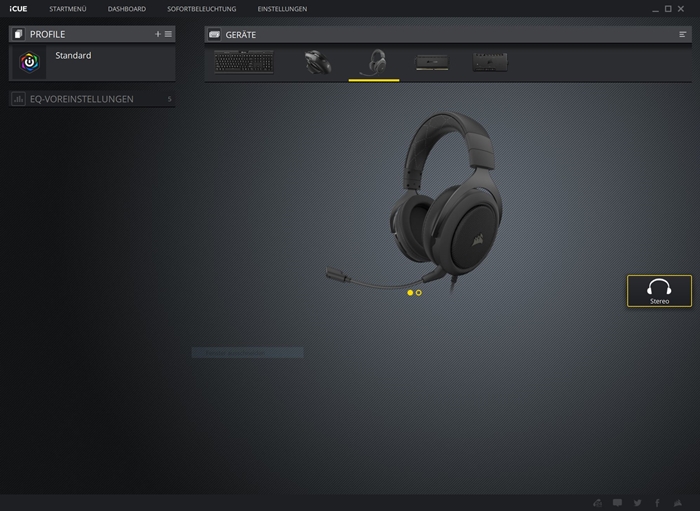Click the Standard profile RGB icon

[x=29, y=62]
